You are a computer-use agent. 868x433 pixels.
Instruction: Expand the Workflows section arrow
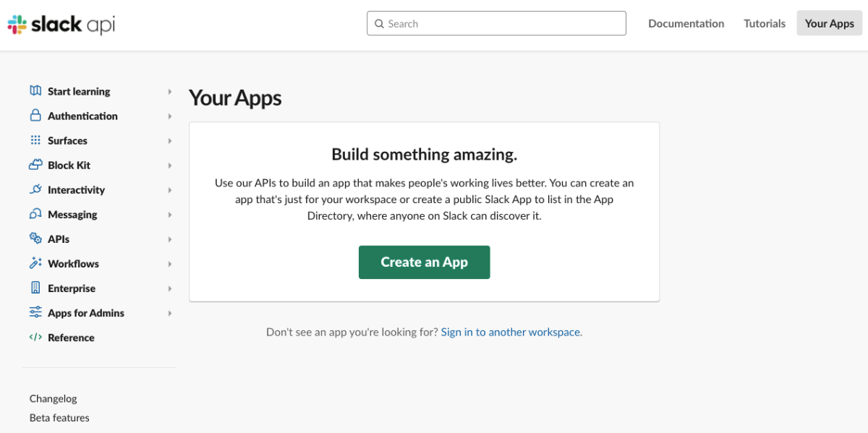(170, 264)
